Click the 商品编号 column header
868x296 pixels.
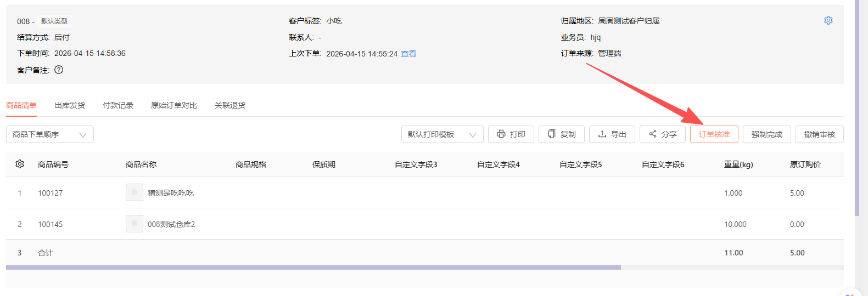(x=53, y=164)
